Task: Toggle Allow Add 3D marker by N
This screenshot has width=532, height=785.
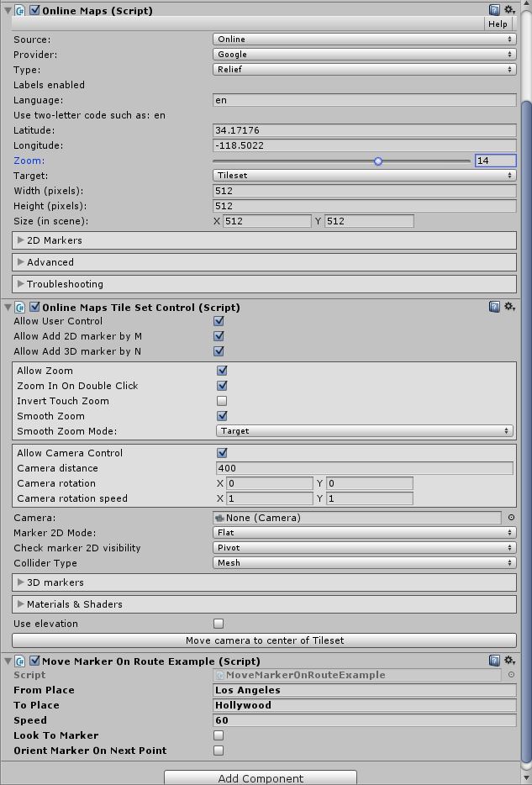Action: tap(219, 351)
